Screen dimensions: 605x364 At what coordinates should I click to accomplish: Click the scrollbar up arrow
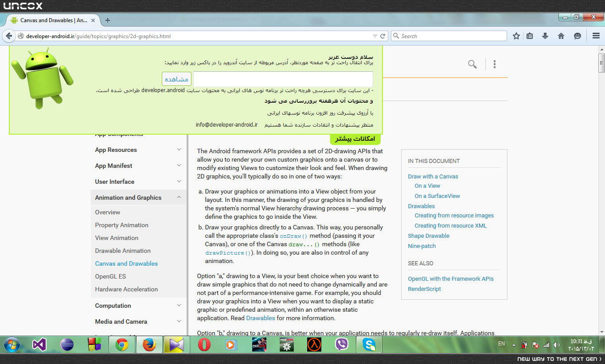coord(601,49)
